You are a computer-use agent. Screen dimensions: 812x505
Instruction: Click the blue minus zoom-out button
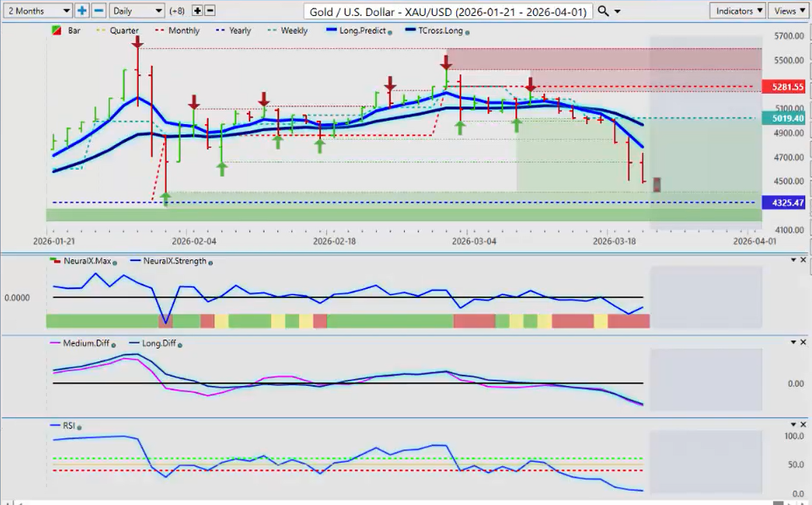(x=98, y=11)
